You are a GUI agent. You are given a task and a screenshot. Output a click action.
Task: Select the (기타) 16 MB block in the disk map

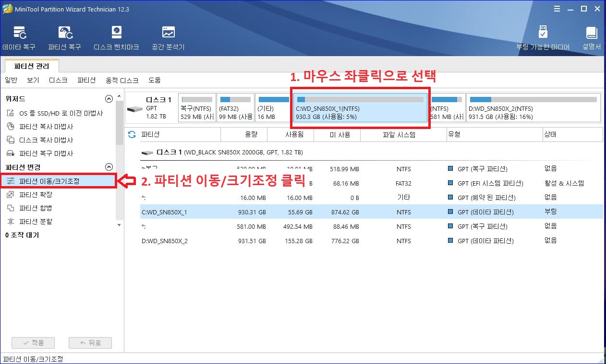click(274, 107)
